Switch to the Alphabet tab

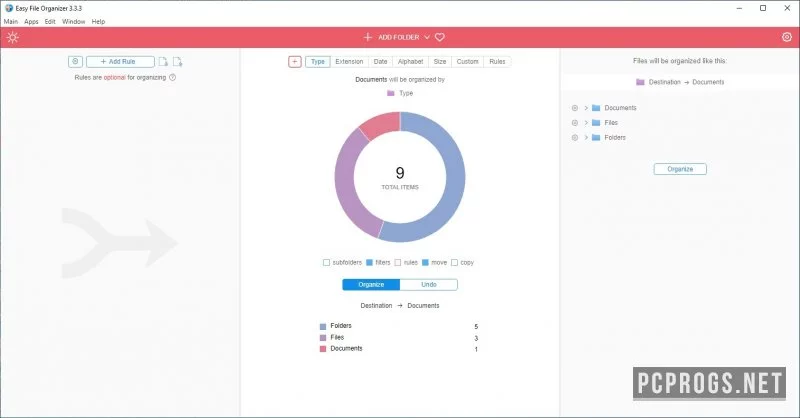(411, 61)
